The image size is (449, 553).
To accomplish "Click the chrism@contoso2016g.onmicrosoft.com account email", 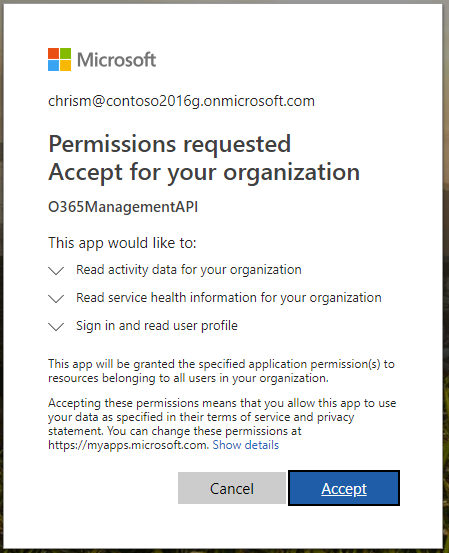I will (x=181, y=101).
